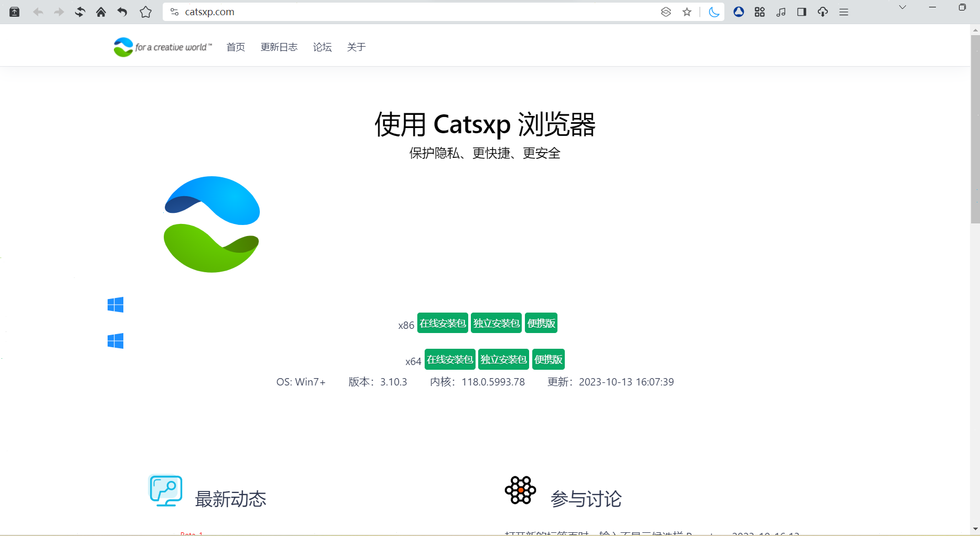This screenshot has height=536, width=980.
Task: Click the music note toolbar icon
Action: click(x=781, y=12)
